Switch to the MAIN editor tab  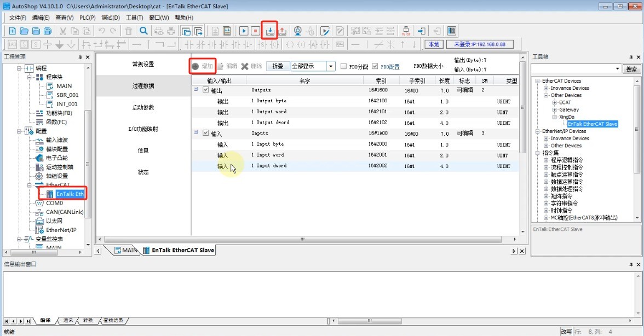(125, 250)
